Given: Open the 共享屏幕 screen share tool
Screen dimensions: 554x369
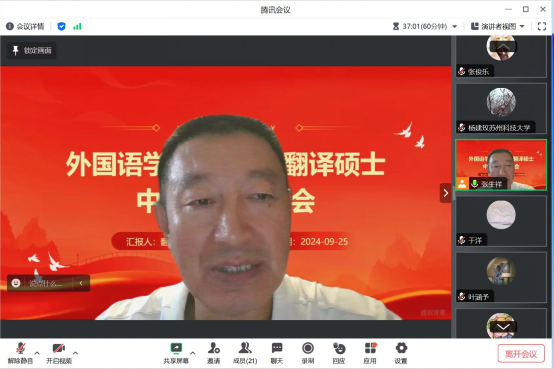Looking at the screenshot, I should click(176, 353).
